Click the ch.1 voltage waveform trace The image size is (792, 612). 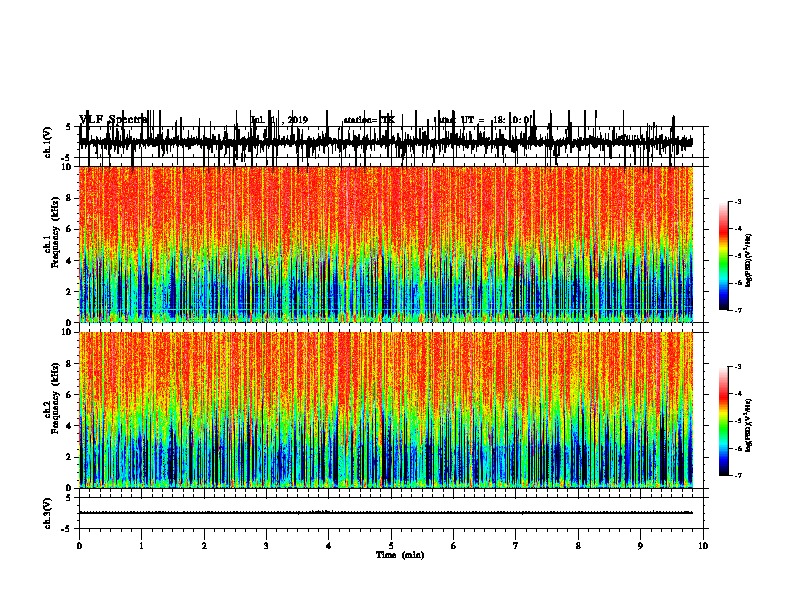click(386, 142)
